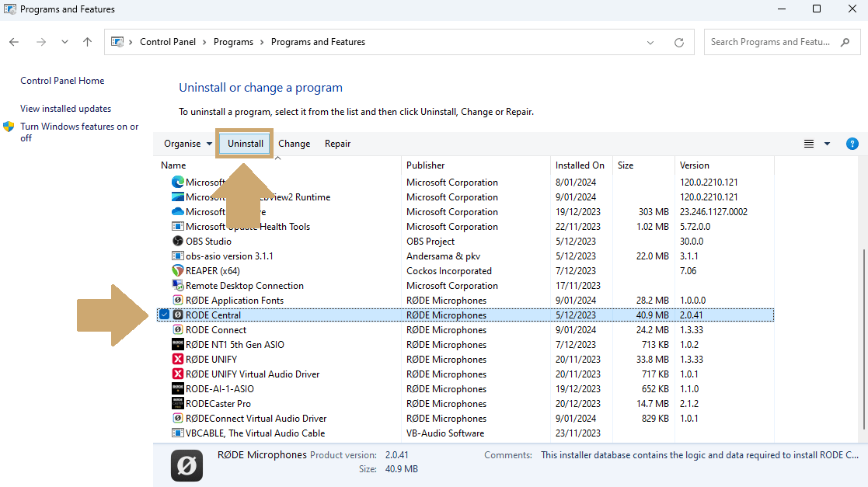Image resolution: width=868 pixels, height=487 pixels.
Task: Click the search magnifier icon
Action: click(x=845, y=41)
